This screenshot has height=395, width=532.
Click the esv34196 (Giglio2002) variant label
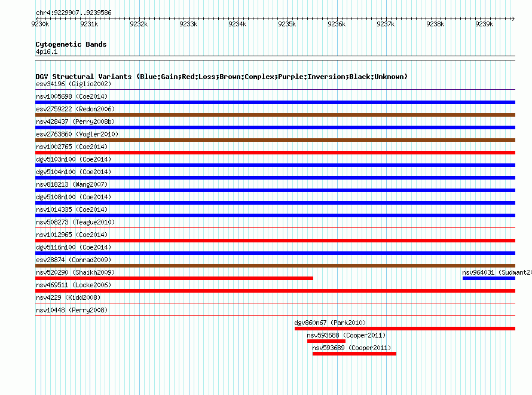(x=74, y=84)
